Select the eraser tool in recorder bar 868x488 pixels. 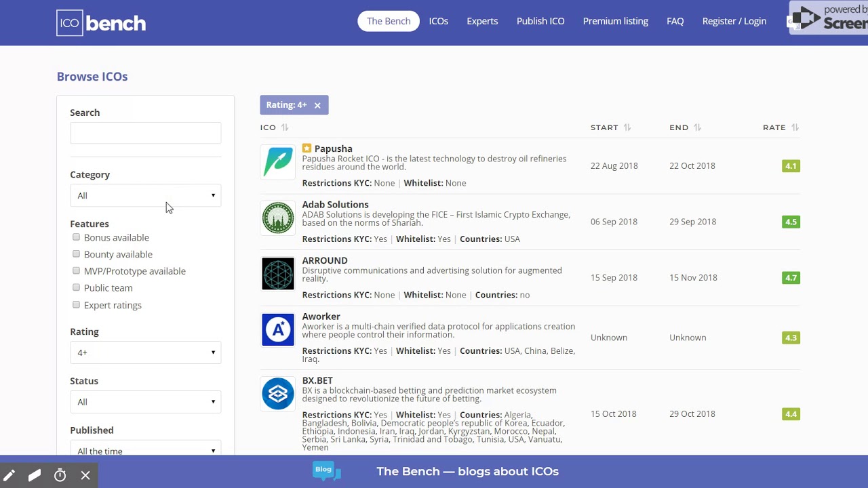tap(35, 476)
